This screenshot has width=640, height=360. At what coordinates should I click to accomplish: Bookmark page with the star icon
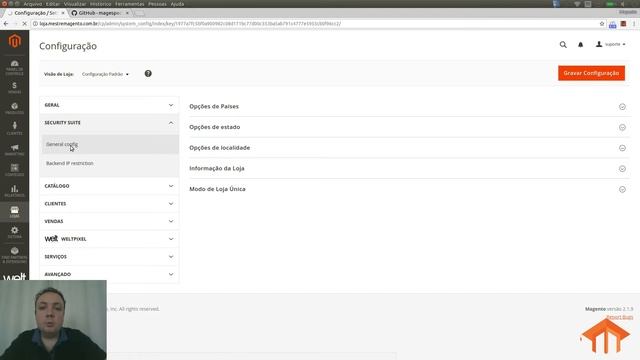pos(602,24)
